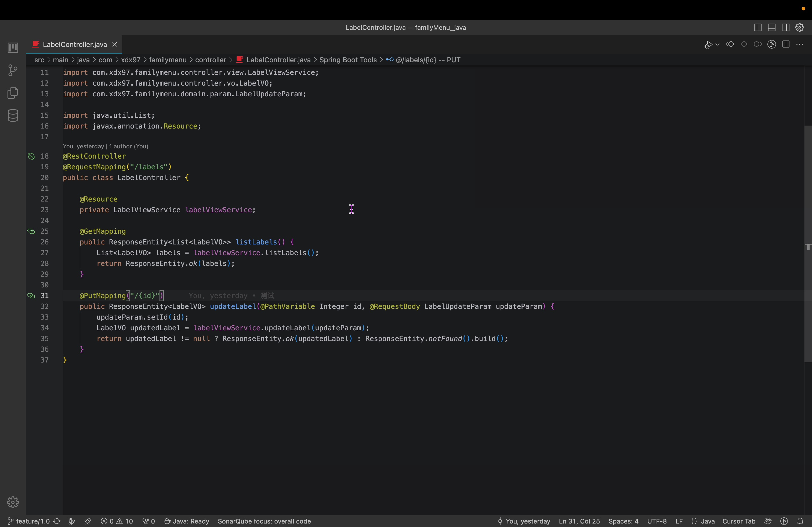The height and width of the screenshot is (527, 812).
Task: Open More Actions ellipsis in editor toolbar
Action: pos(800,45)
